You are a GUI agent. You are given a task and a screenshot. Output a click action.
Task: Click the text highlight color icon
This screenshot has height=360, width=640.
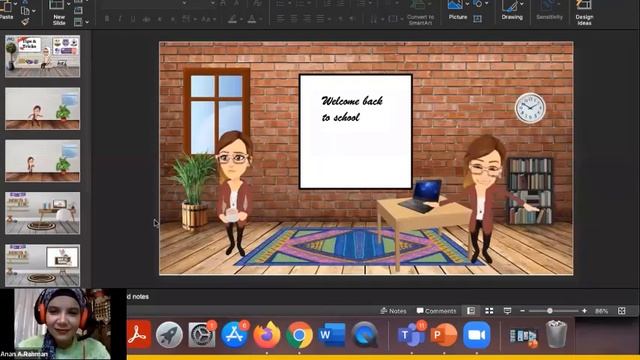pos(232,19)
